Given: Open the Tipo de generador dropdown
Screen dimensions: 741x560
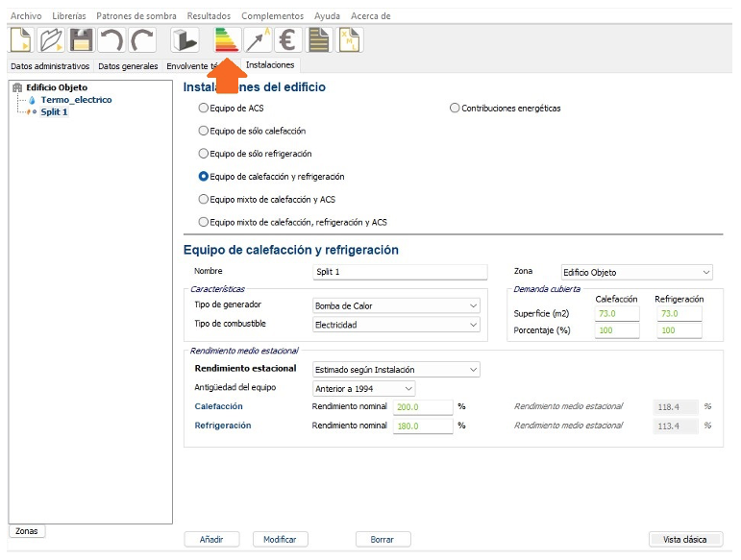Looking at the screenshot, I should tap(396, 305).
